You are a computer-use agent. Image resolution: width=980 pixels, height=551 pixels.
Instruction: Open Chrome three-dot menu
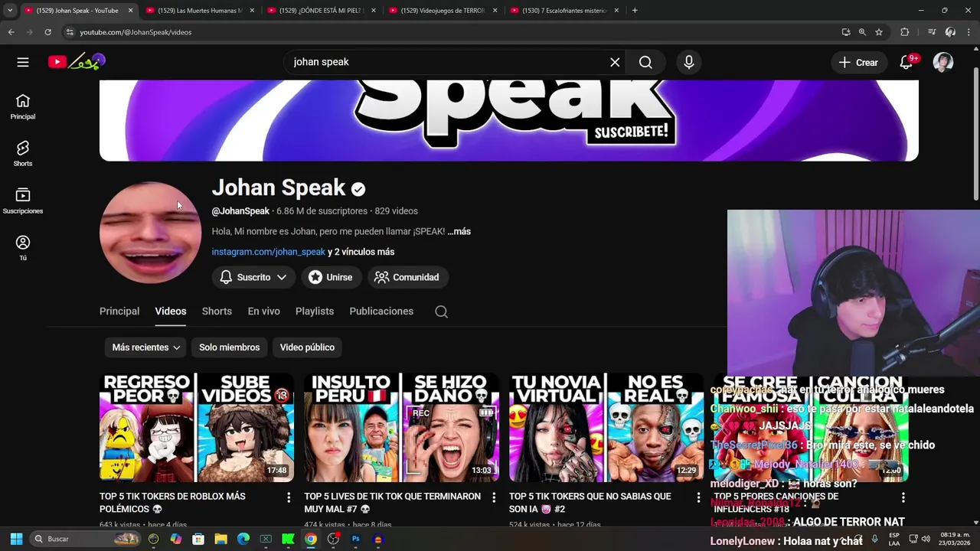(x=969, y=32)
